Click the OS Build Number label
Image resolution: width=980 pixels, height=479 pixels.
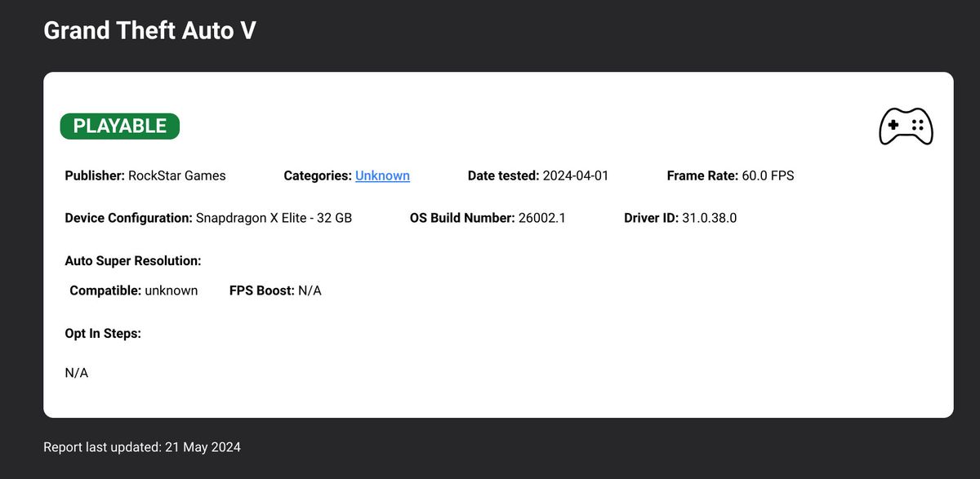(462, 218)
